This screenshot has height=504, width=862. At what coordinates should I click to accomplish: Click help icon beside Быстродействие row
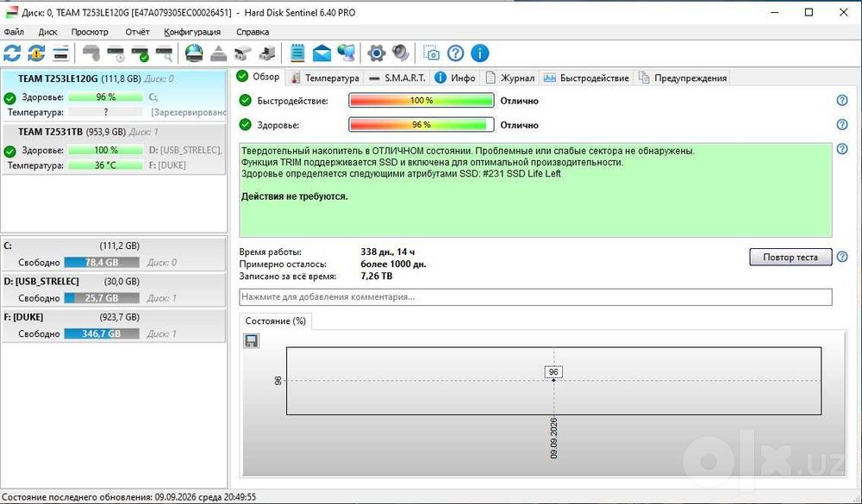pos(841,101)
